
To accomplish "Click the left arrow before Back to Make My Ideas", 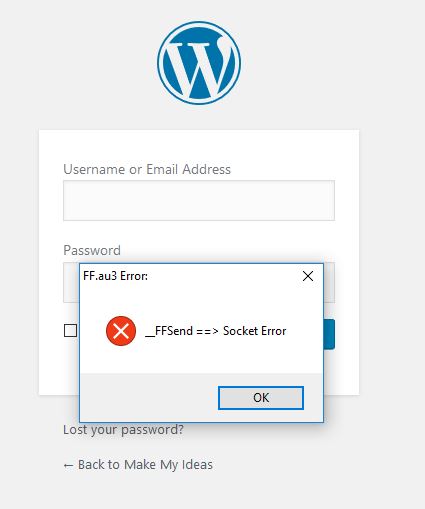I will [68, 465].
